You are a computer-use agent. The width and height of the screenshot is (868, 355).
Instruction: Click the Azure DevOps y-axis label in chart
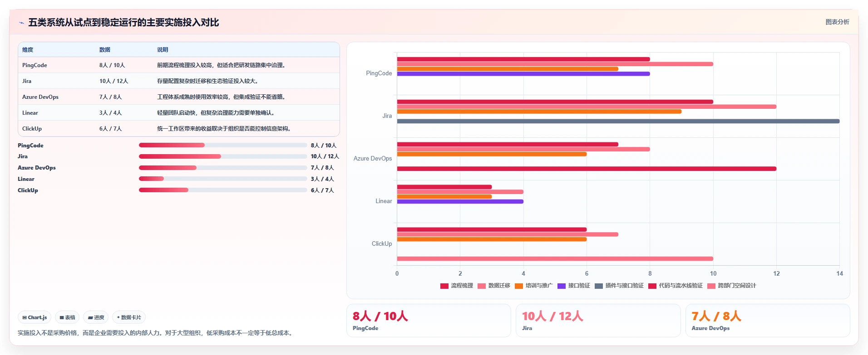tap(373, 158)
